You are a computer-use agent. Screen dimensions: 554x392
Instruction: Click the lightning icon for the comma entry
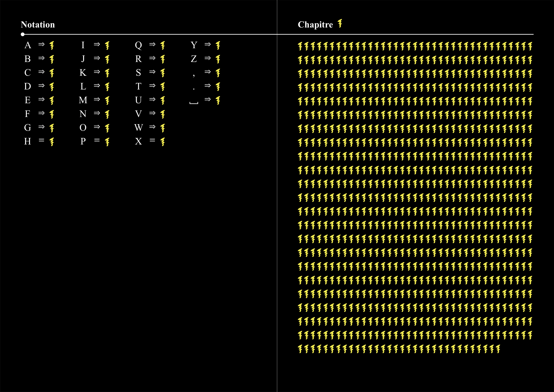click(218, 73)
